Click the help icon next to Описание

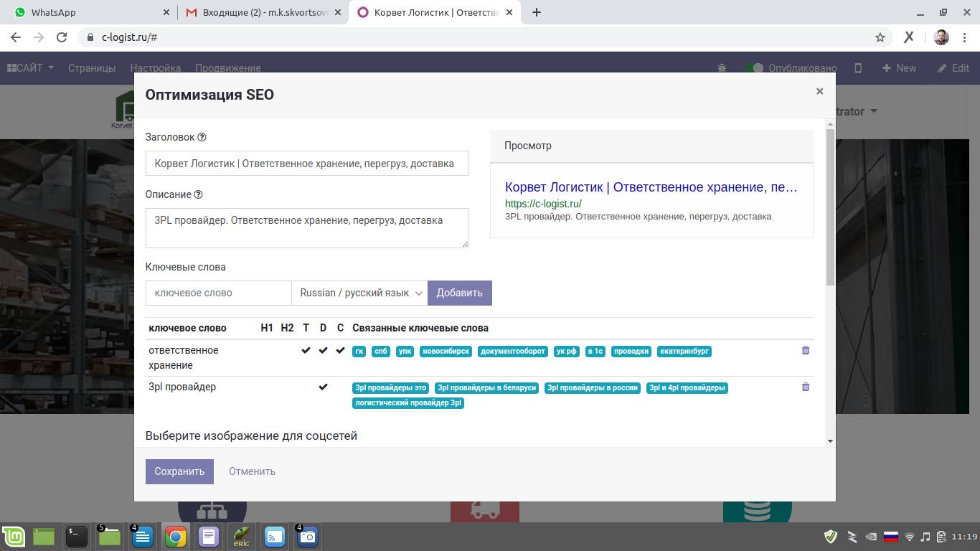(199, 194)
